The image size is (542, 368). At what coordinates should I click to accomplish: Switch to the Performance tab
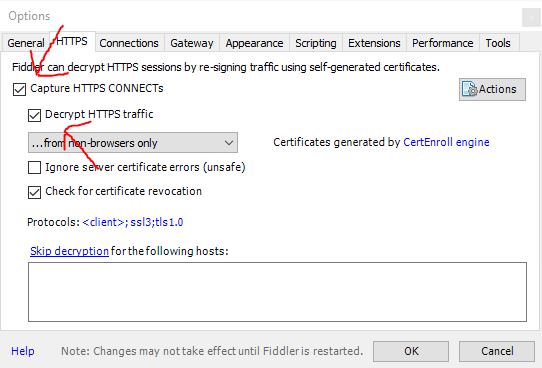(443, 43)
